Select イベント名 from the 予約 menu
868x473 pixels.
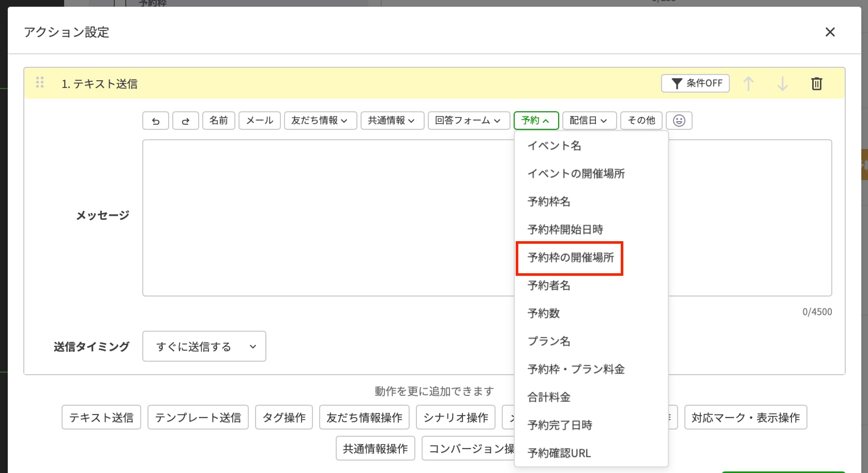pos(553,146)
